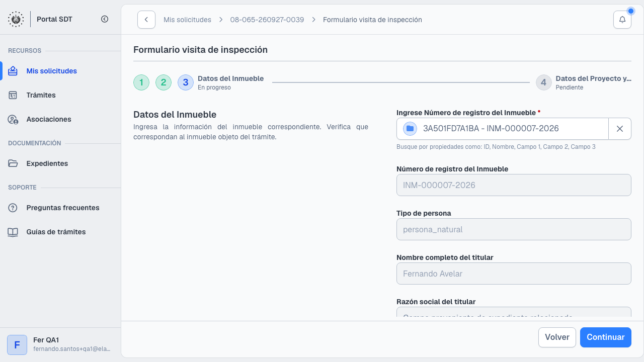644x362 pixels.
Task: Click the Número de registro del Inmueble field
Action: pos(514,185)
